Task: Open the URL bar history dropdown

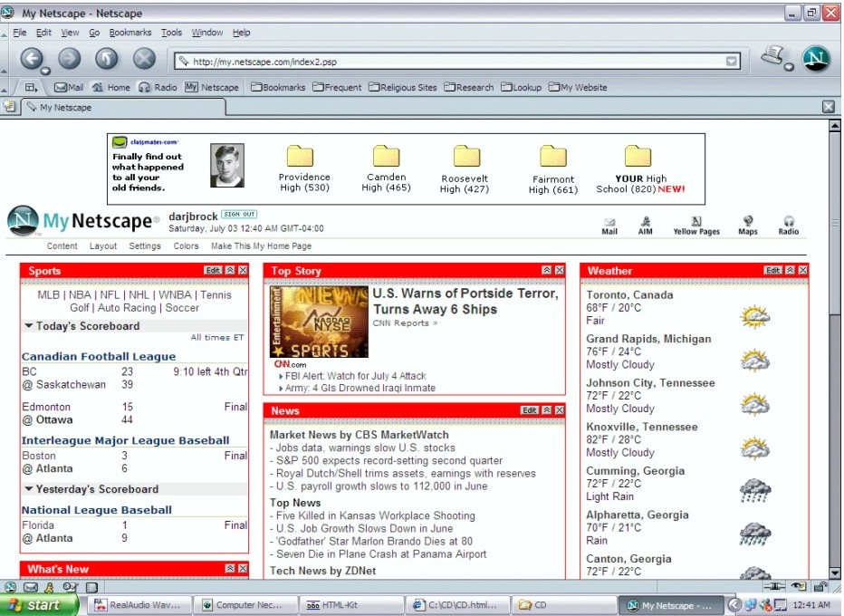Action: click(x=731, y=62)
